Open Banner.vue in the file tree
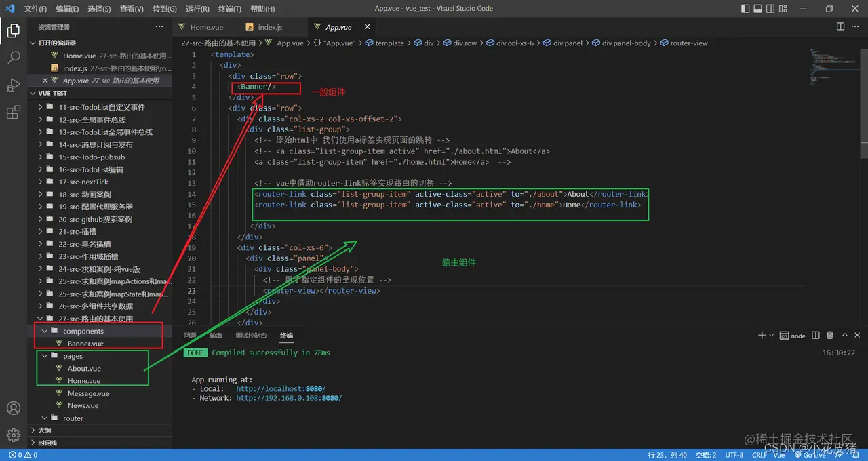This screenshot has height=461, width=868. (85, 344)
